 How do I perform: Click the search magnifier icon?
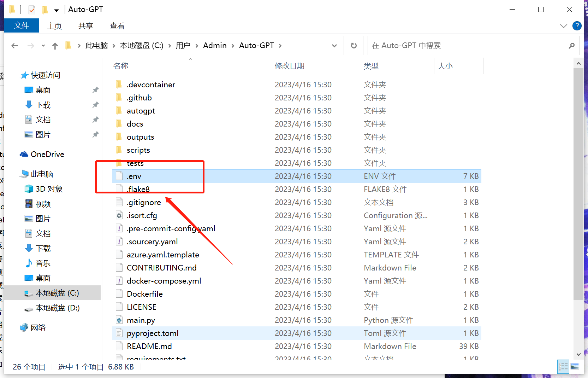coord(571,46)
